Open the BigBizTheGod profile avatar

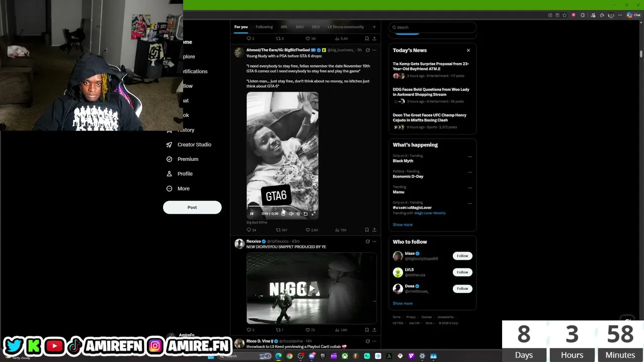click(239, 52)
